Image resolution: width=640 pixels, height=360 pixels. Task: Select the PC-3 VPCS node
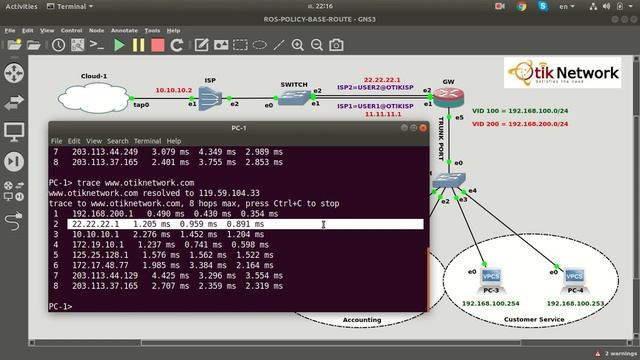(x=491, y=281)
